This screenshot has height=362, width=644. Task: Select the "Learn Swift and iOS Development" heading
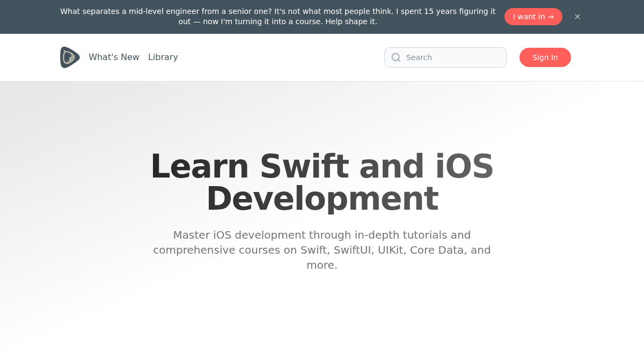pos(322,182)
